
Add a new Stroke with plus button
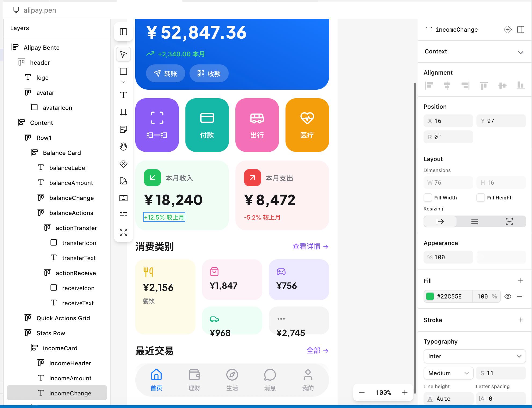click(520, 320)
